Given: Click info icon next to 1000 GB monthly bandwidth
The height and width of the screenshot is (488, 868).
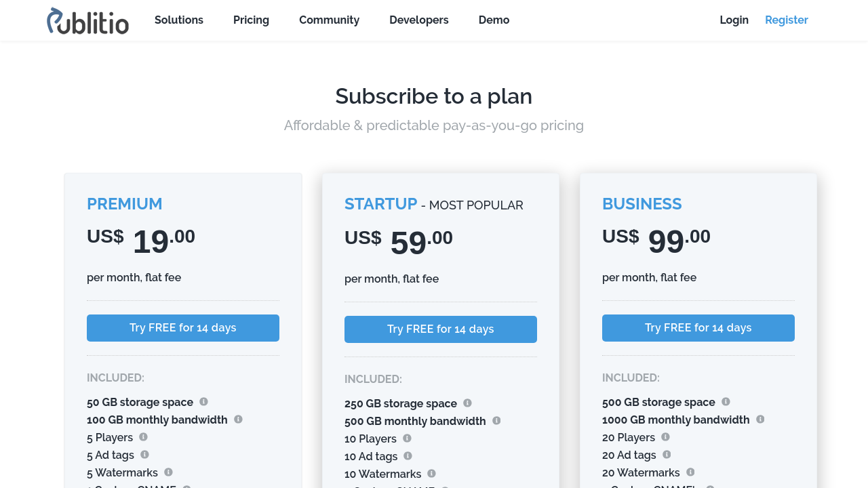Looking at the screenshot, I should (760, 420).
